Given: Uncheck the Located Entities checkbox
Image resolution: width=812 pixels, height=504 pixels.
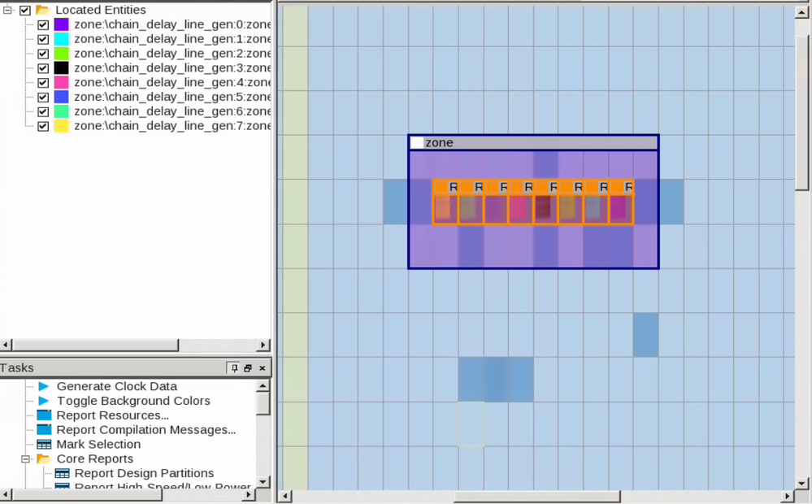Looking at the screenshot, I should coord(25,10).
